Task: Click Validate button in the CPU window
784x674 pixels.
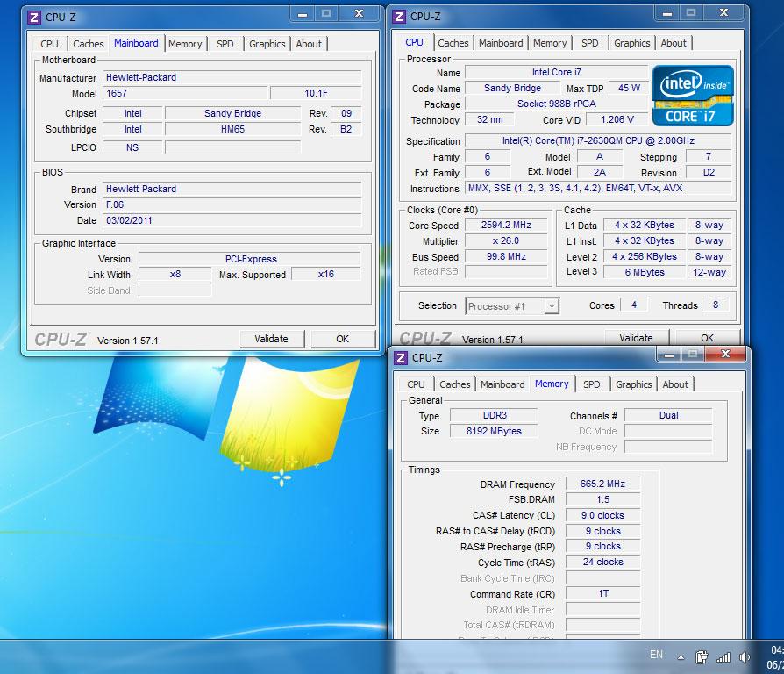Action: (636, 338)
